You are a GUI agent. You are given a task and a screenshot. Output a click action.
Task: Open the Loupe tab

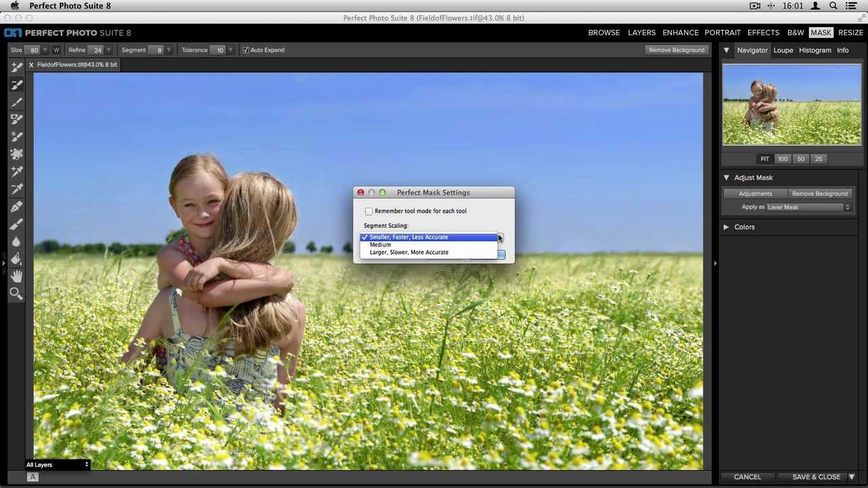(783, 50)
